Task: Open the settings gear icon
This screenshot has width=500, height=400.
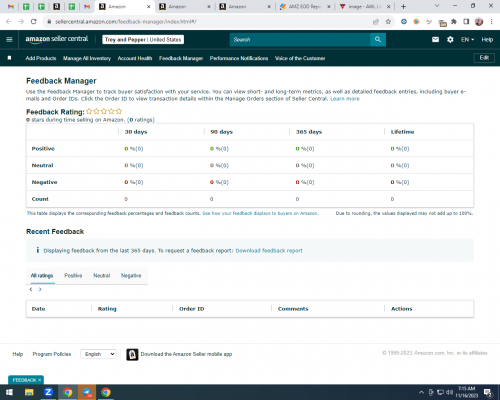Action: 450,40
